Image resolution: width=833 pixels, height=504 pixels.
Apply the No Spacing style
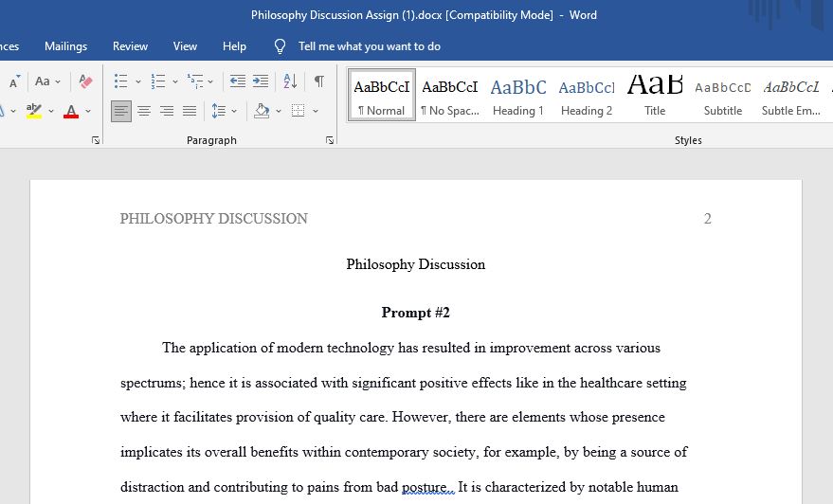coord(450,95)
